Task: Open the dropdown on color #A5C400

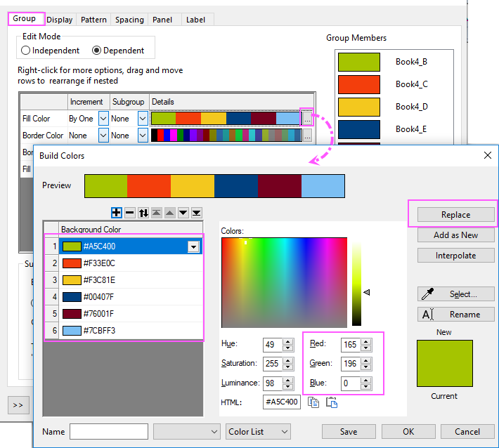Action: [193, 246]
